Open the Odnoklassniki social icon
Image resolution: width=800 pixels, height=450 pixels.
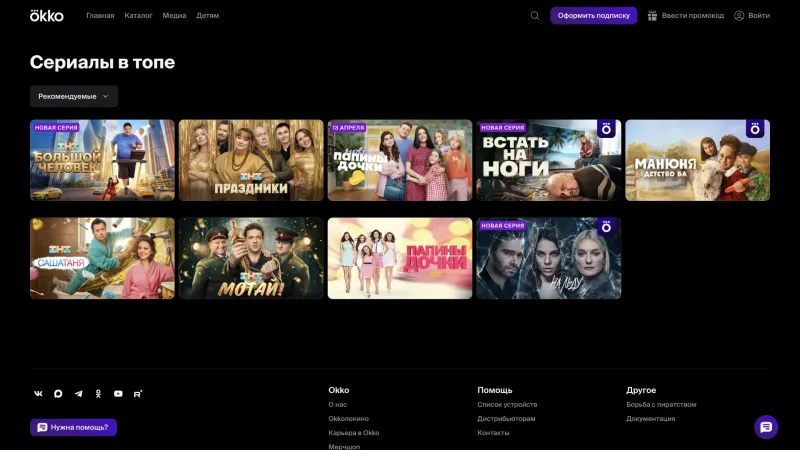pos(98,394)
